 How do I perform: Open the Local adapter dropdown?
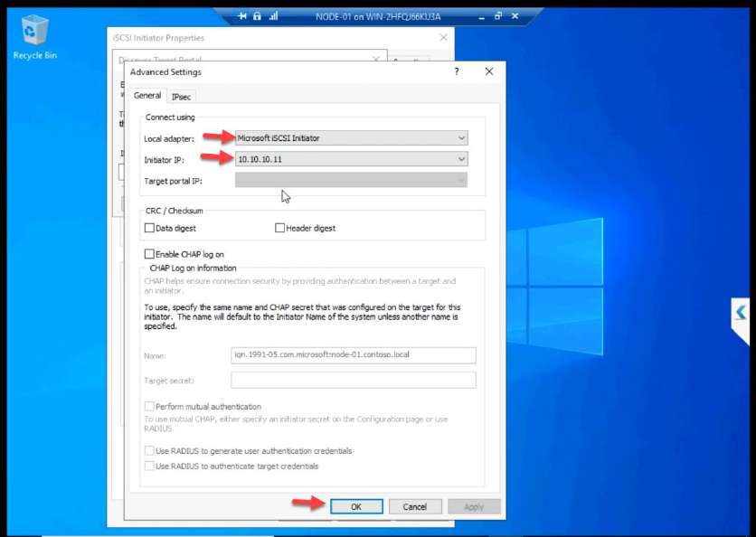pos(352,137)
